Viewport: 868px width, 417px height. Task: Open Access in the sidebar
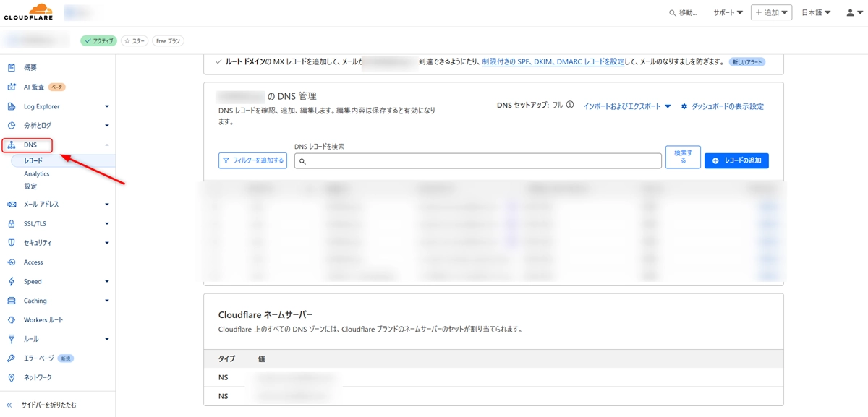click(x=33, y=262)
